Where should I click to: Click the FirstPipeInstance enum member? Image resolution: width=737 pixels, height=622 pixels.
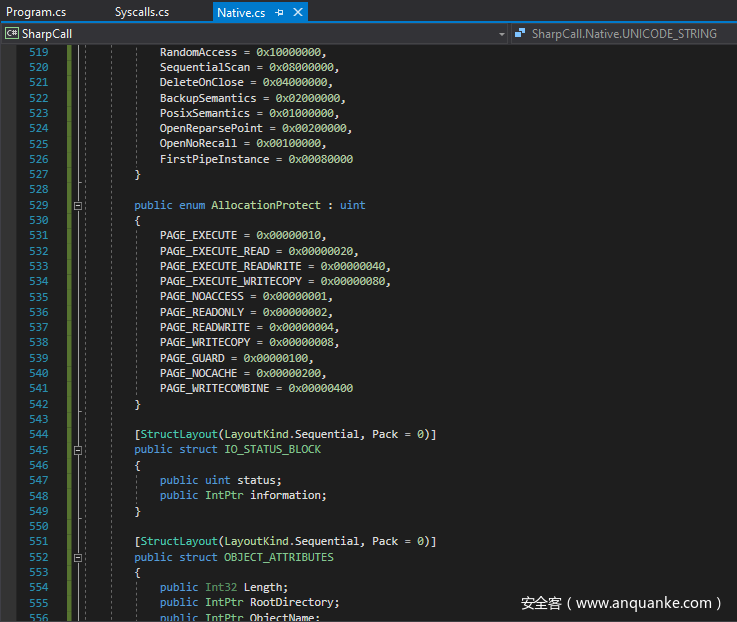tap(214, 159)
